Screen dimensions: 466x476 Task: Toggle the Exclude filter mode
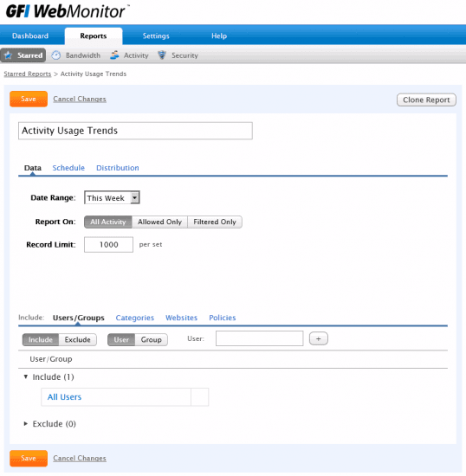77,340
